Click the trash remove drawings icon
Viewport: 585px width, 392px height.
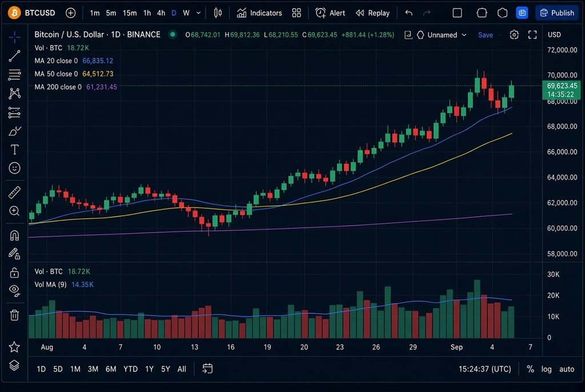click(14, 315)
